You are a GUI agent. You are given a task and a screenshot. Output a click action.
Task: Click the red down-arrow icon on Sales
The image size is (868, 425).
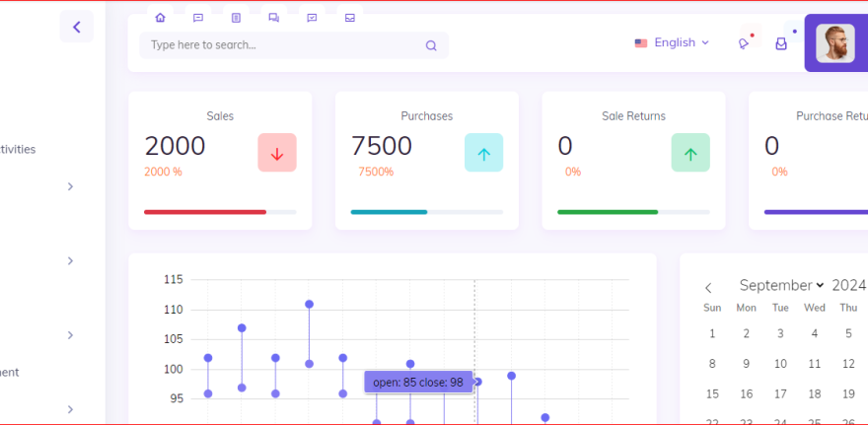[277, 153]
